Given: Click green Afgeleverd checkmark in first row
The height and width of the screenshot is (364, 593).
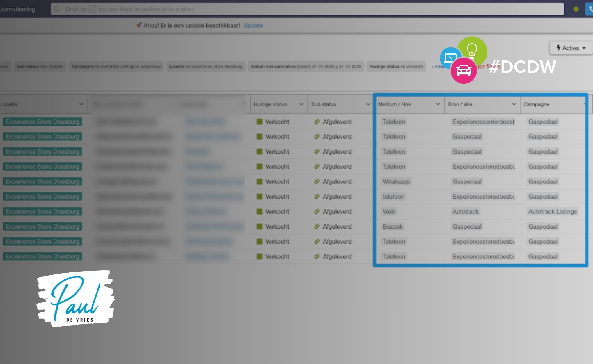Looking at the screenshot, I should (x=317, y=122).
